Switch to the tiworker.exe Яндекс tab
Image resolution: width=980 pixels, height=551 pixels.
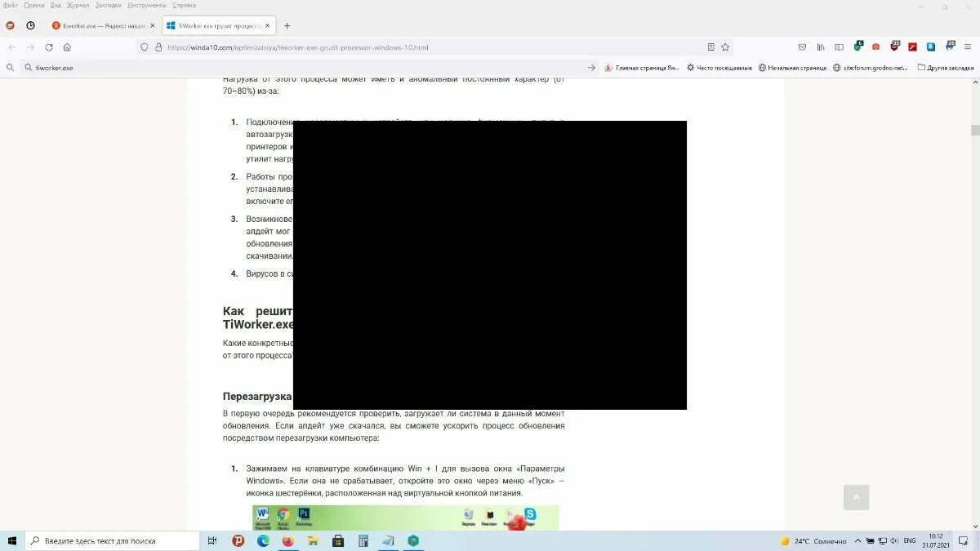103,25
